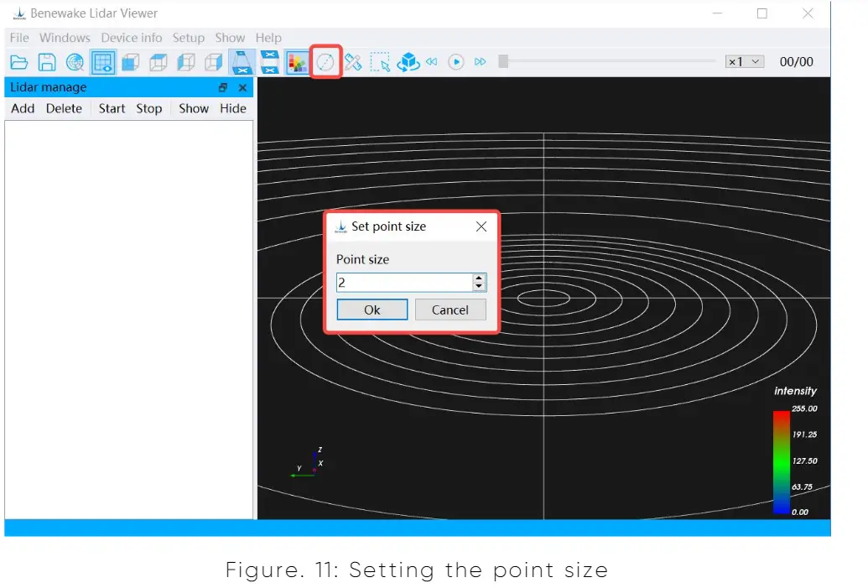Image resolution: width=868 pixels, height=588 pixels.
Task: Open the Windows menu
Action: (65, 38)
